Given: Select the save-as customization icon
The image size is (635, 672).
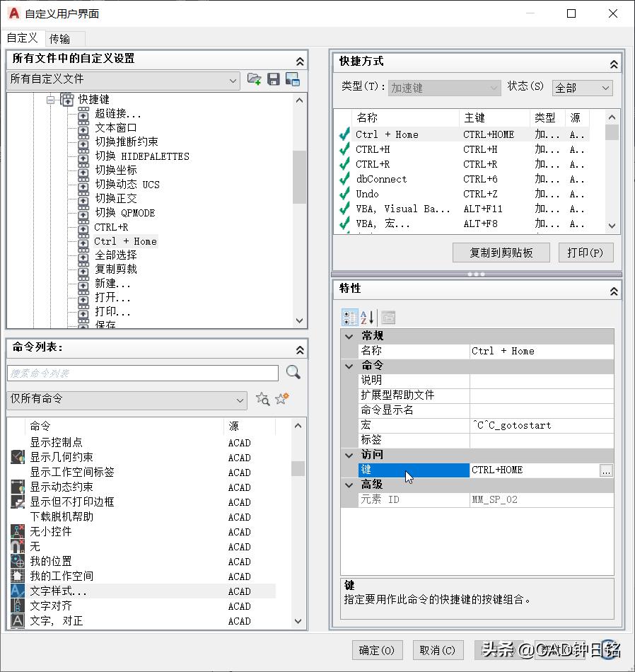Looking at the screenshot, I should [x=291, y=79].
